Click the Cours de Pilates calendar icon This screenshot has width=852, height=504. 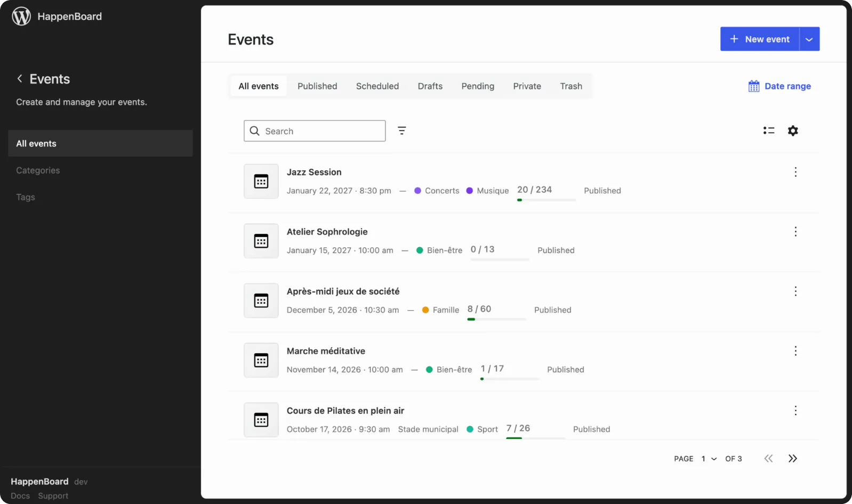[x=261, y=420]
